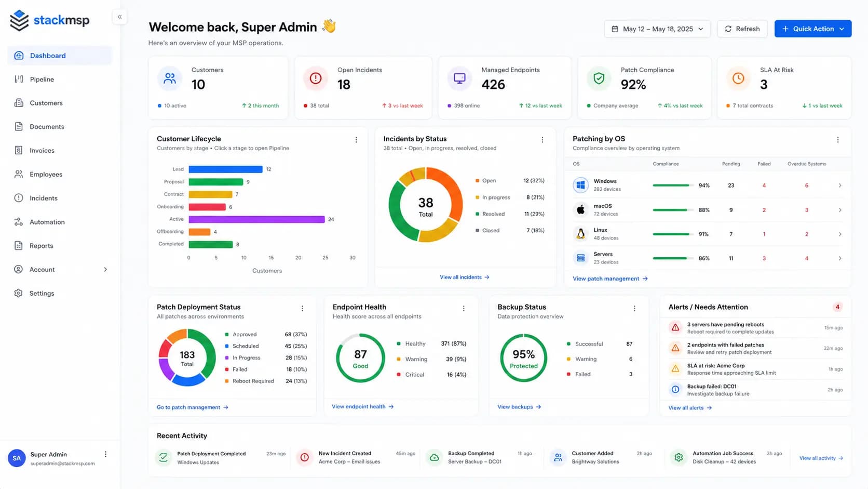Open Customer Lifecycle options menu

(356, 140)
